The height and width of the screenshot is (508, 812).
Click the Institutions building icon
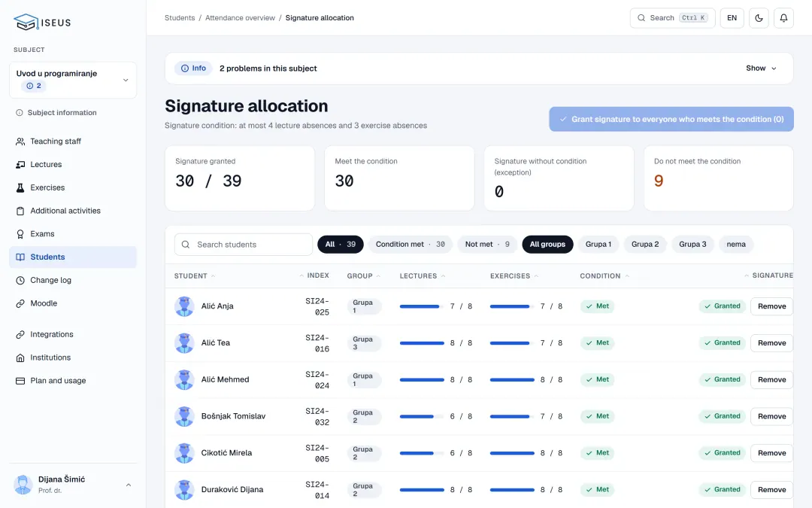[x=20, y=357]
